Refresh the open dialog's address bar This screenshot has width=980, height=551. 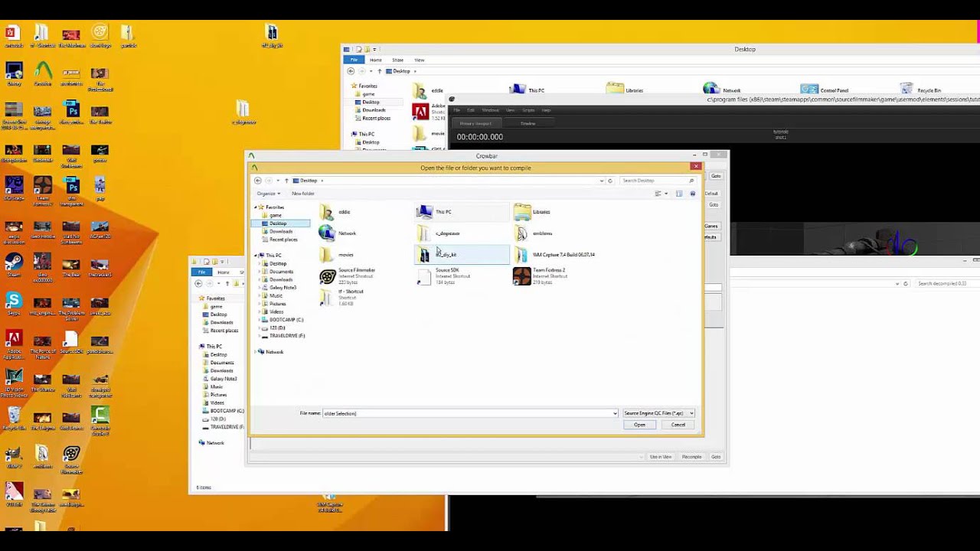610,181
